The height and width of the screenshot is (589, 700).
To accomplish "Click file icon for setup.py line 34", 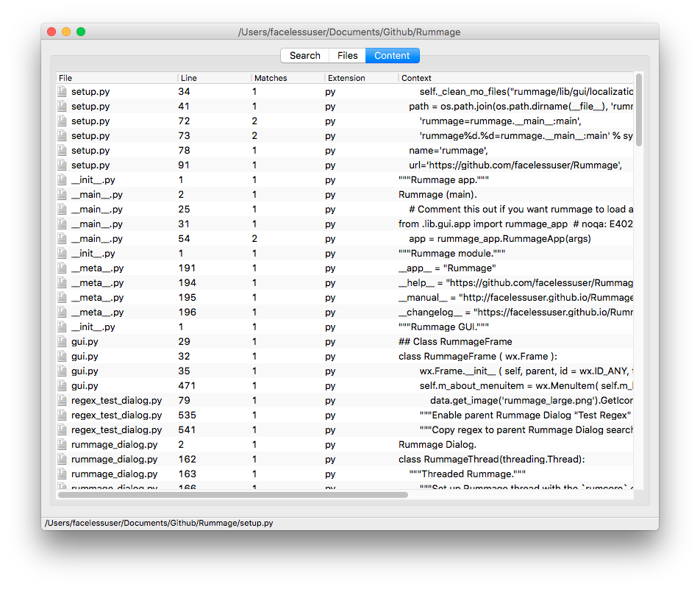I will (x=62, y=91).
